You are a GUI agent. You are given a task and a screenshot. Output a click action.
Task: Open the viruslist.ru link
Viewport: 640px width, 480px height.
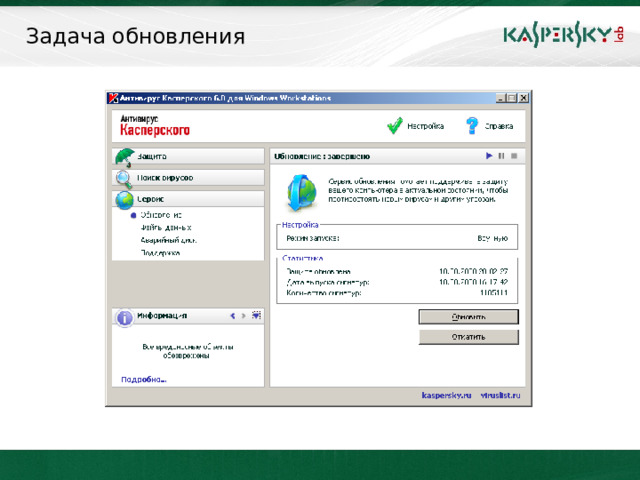pos(500,395)
